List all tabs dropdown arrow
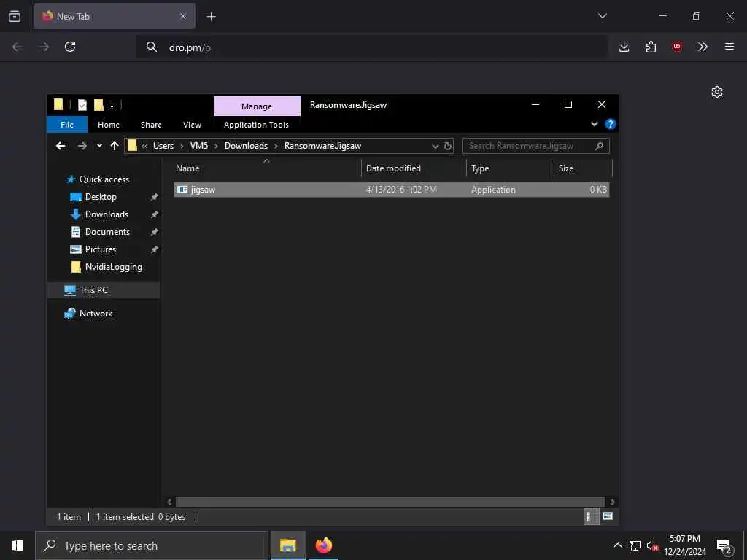The image size is (747, 560). click(x=602, y=16)
